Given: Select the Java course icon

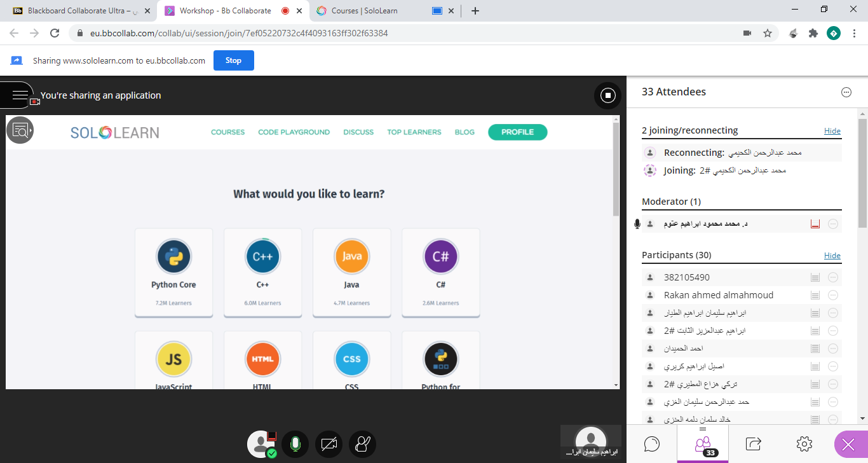Looking at the screenshot, I should (351, 256).
